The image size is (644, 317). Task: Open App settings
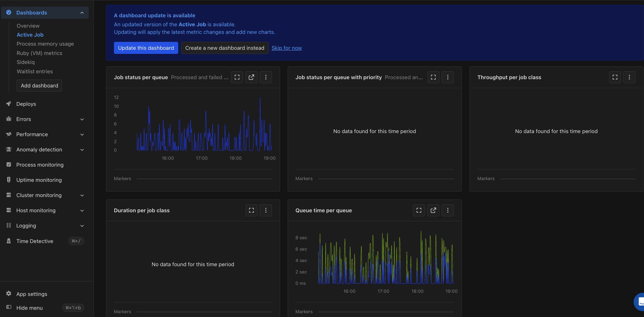(32, 294)
